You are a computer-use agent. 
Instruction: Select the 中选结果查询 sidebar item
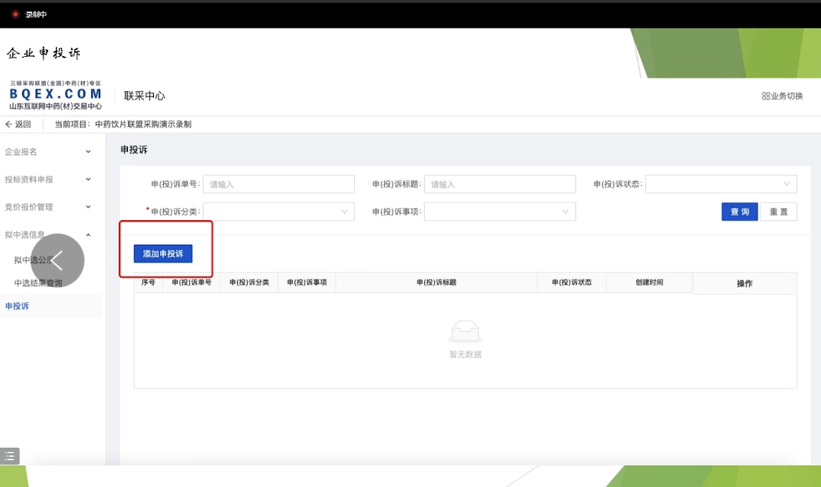[x=38, y=283]
